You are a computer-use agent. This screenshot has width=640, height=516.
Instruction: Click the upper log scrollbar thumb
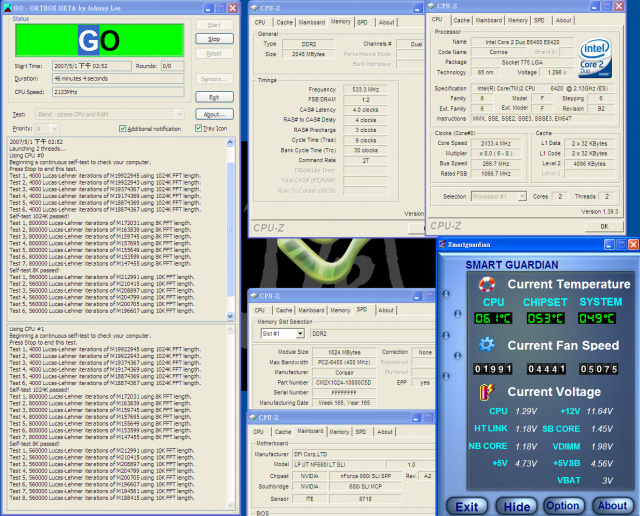[x=230, y=229]
